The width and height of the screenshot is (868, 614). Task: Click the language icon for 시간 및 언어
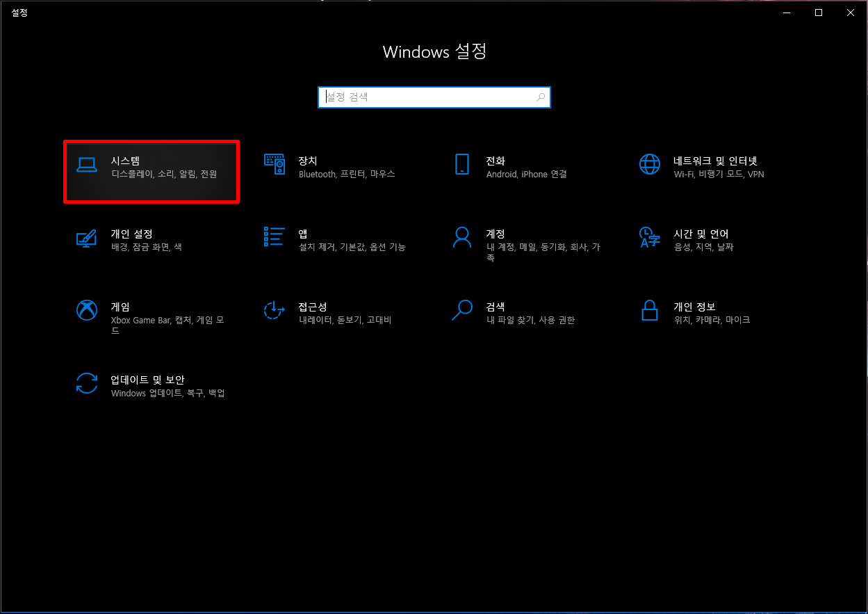[x=650, y=237]
